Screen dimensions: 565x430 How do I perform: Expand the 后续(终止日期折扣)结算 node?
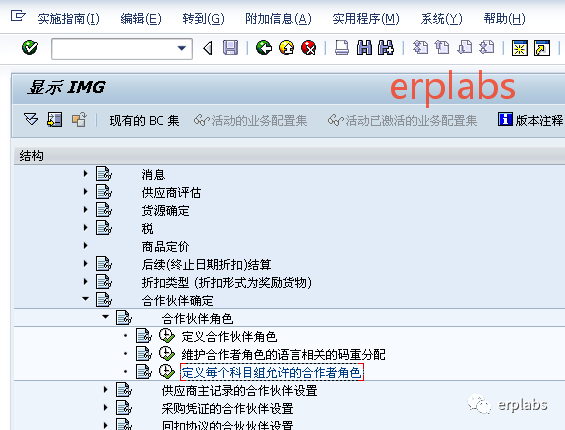85,263
